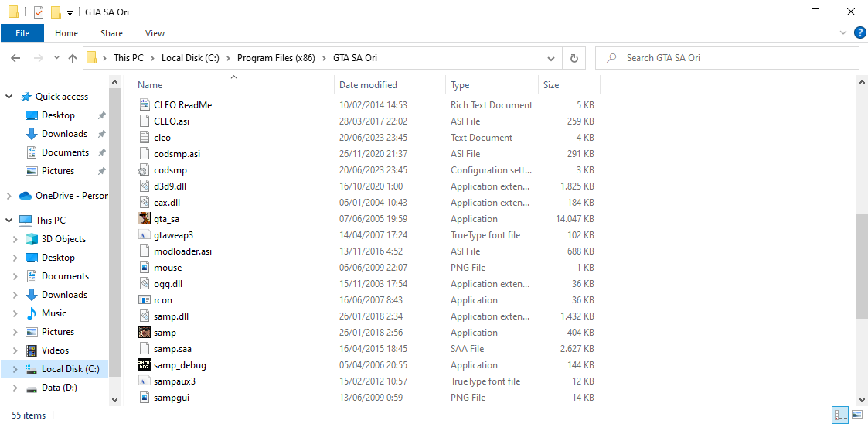
Task: Expand the ribbon chevron
Action: coord(843,33)
